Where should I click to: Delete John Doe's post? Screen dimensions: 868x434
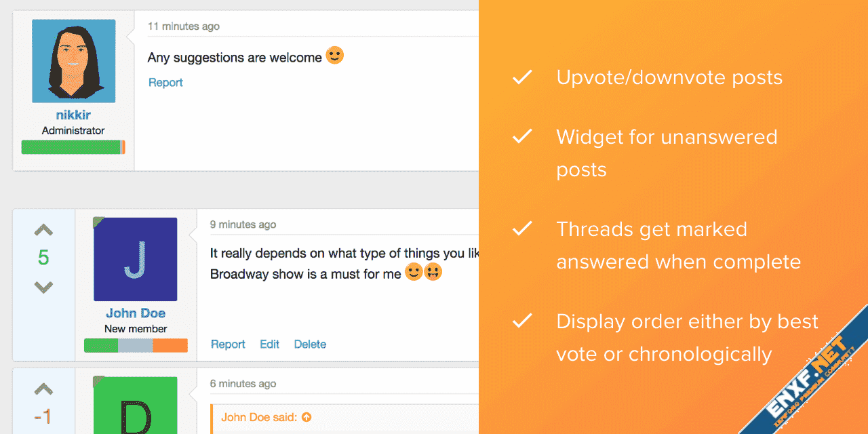[310, 344]
